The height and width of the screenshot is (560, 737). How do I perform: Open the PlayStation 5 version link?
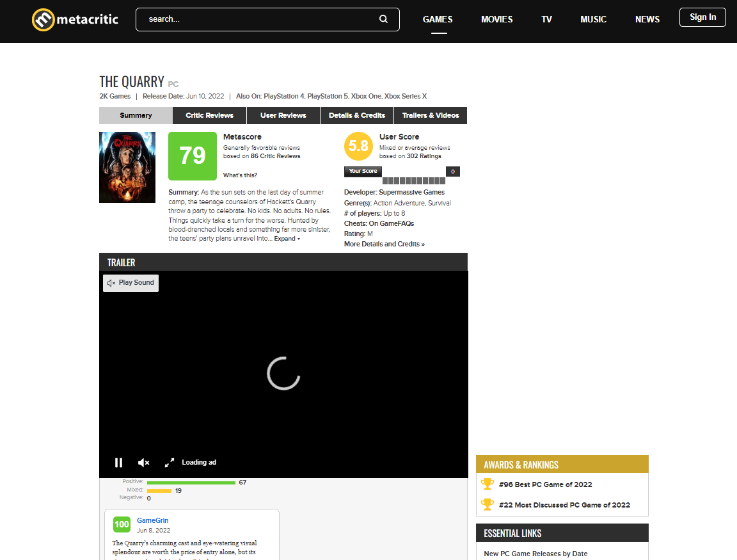(x=328, y=97)
